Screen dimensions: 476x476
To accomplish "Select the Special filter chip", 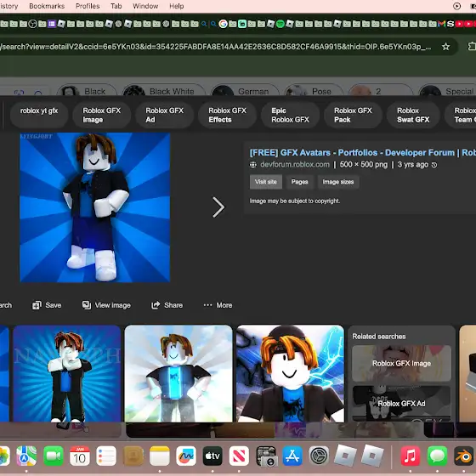I will [x=447, y=91].
